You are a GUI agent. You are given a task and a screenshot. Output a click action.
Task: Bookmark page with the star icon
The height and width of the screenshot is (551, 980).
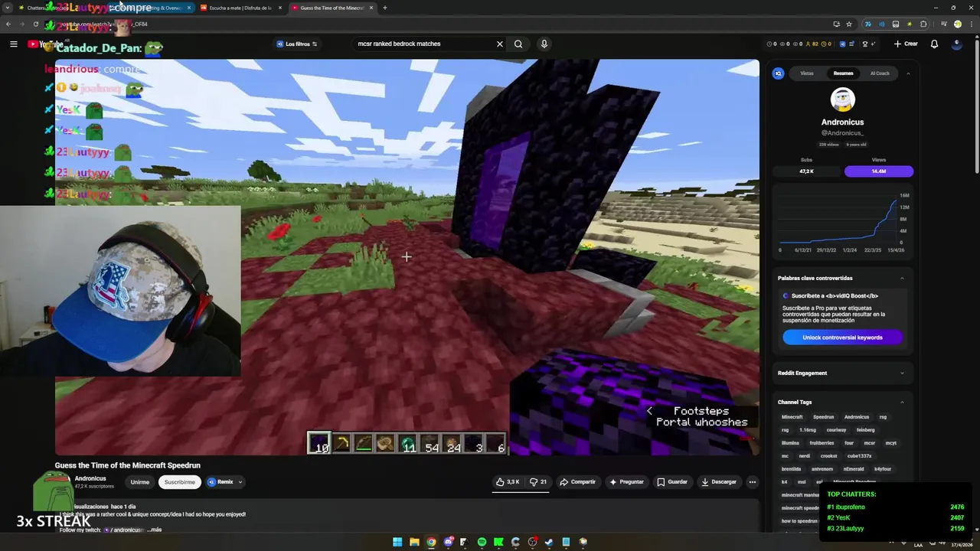point(849,24)
